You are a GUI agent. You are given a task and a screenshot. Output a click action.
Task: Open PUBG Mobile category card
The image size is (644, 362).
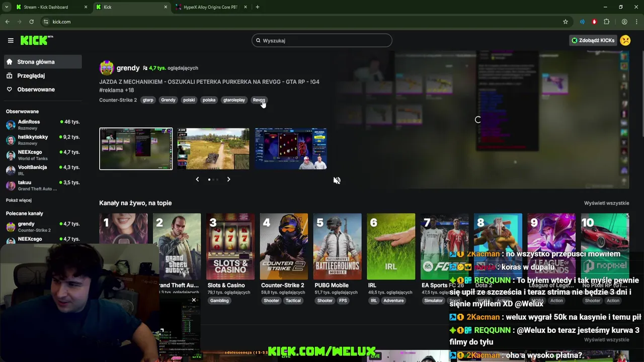(x=337, y=246)
